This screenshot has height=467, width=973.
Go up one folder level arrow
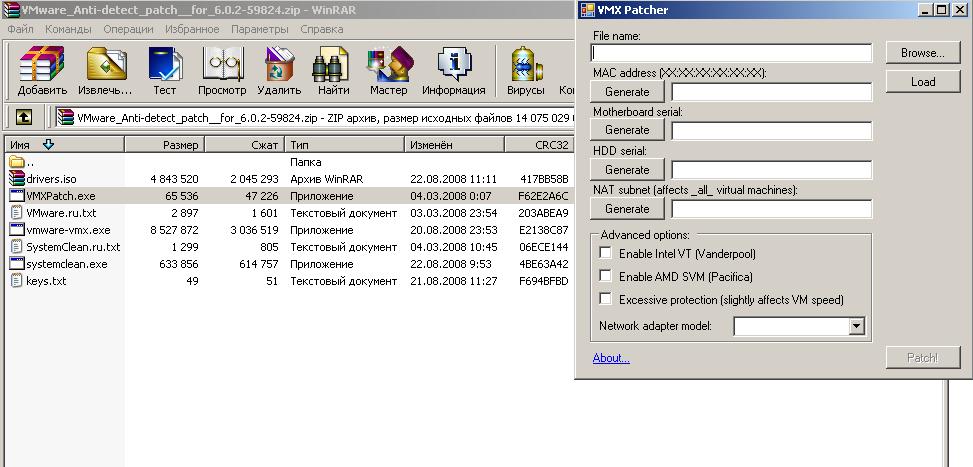[x=24, y=117]
